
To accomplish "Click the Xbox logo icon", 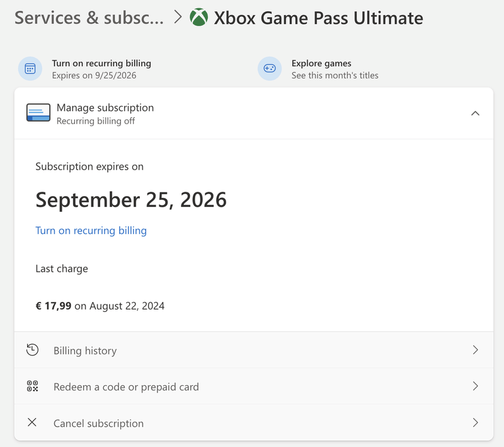I will (198, 18).
